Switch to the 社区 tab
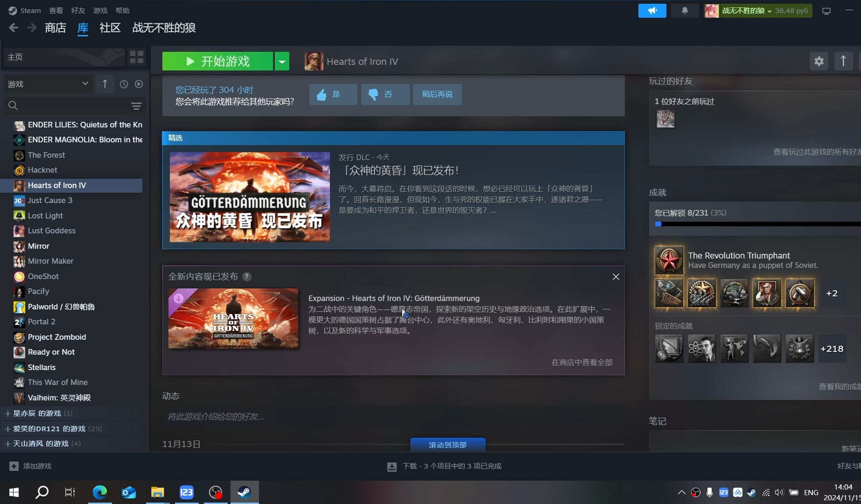 tap(110, 28)
